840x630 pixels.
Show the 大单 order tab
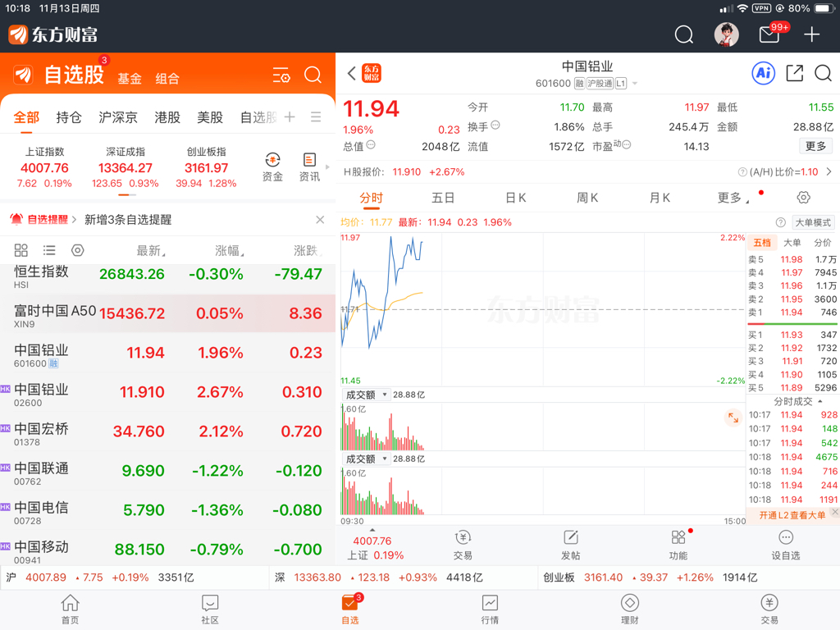792,243
